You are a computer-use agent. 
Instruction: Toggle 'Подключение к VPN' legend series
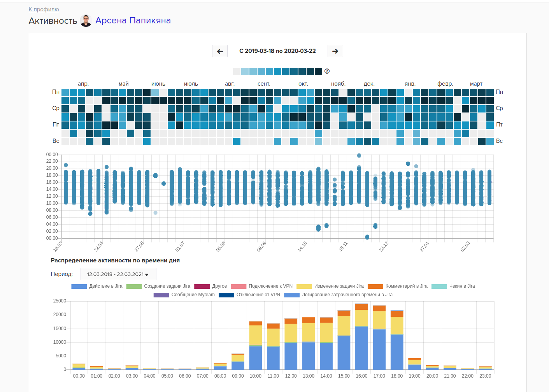click(x=262, y=286)
